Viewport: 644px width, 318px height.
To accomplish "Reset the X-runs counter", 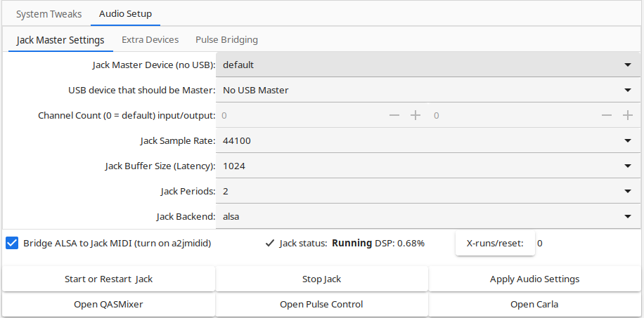I will click(495, 244).
